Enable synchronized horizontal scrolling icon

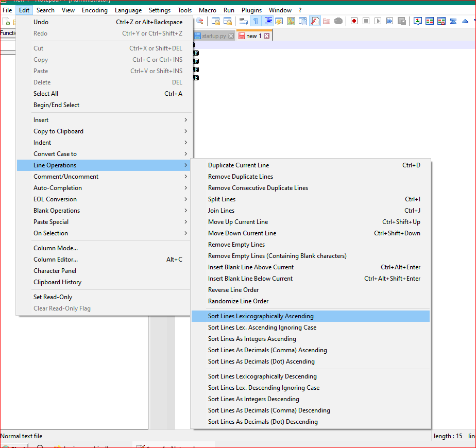pos(228,21)
